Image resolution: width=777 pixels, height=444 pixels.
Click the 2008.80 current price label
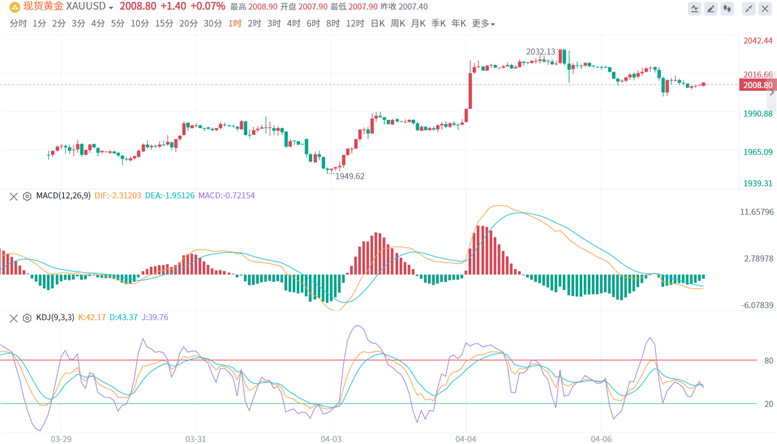coord(758,85)
